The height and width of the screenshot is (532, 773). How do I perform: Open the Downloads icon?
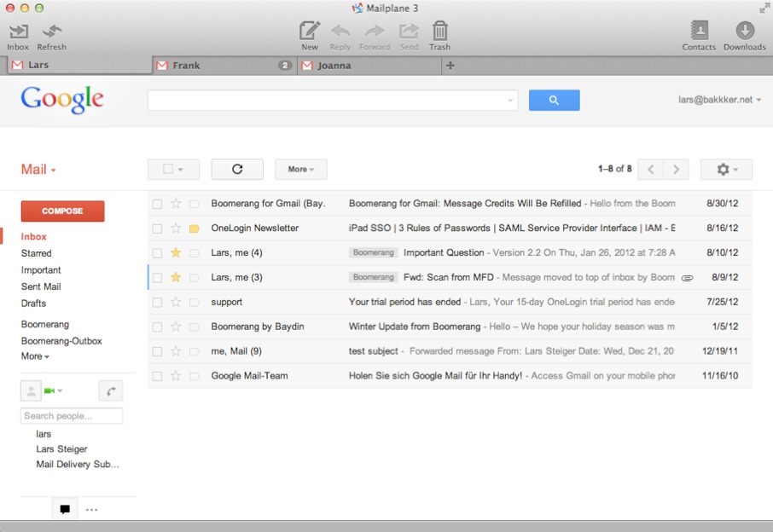coord(744,31)
